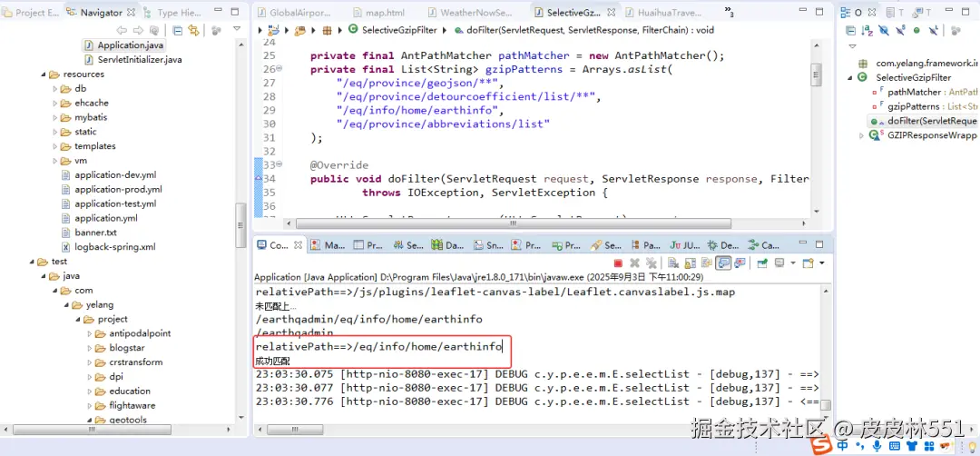
Task: Toggle Word Wrap in the Console toolbar
Action: pyautogui.click(x=706, y=263)
